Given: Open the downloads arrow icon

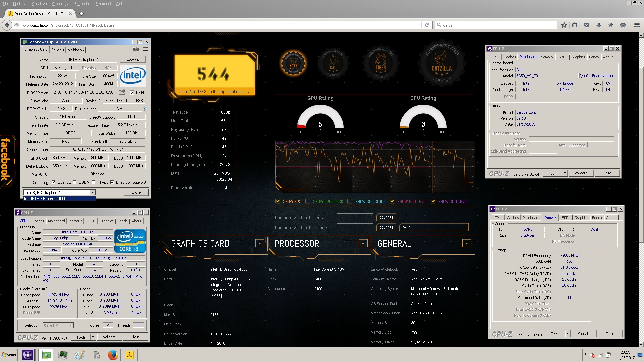Looking at the screenshot, I should pos(599,25).
